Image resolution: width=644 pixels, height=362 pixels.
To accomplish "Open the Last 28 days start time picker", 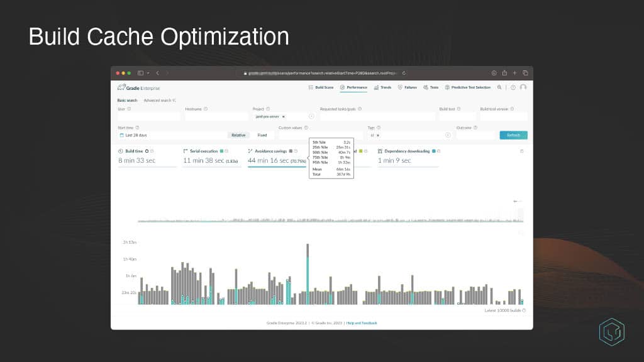I will pyautogui.click(x=172, y=135).
